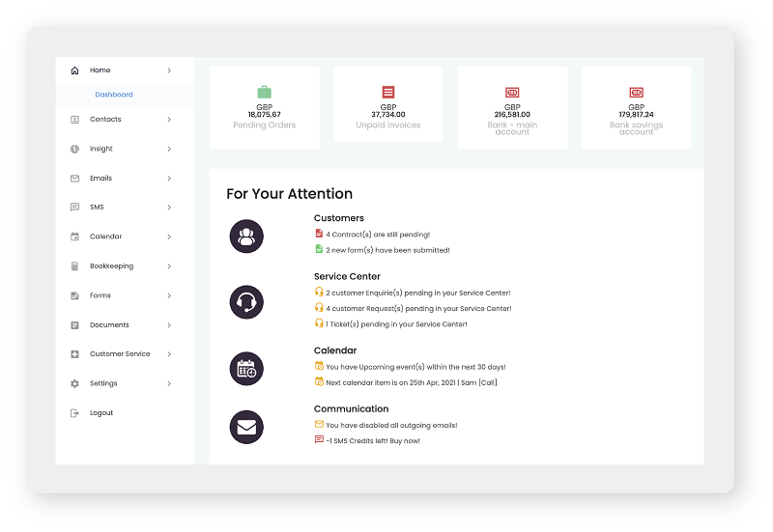Open the Customer Service sidebar menu
This screenshot has height=532, width=773.
tap(120, 354)
